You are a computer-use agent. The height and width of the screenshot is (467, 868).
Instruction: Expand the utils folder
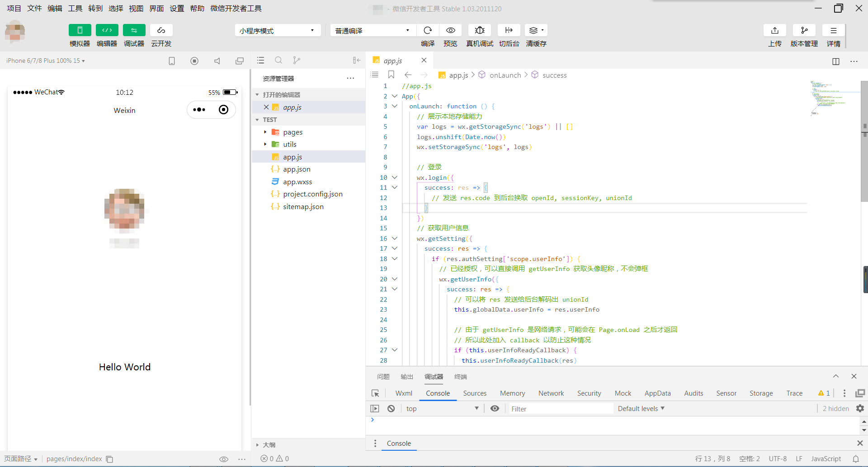[x=265, y=144]
